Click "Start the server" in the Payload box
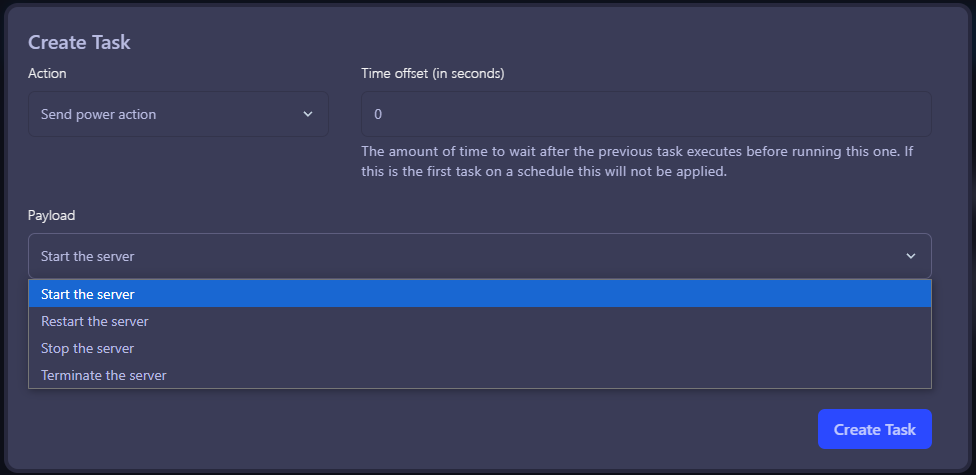This screenshot has height=475, width=976. tap(88, 256)
